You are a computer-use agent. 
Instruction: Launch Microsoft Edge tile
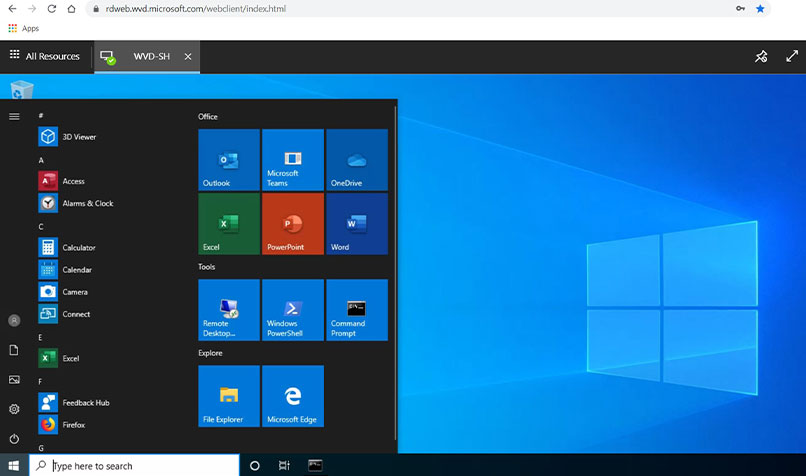pos(292,396)
